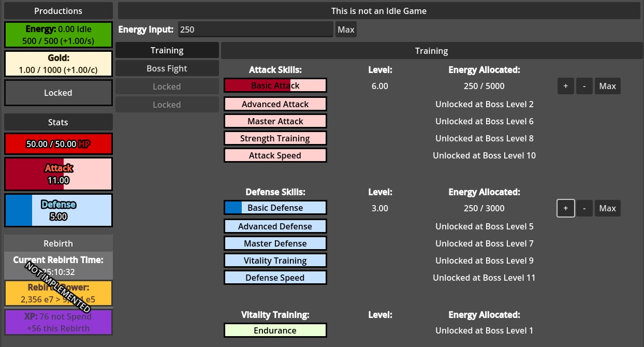644x347 pixels.
Task: Open Strength Training
Action: coord(275,138)
